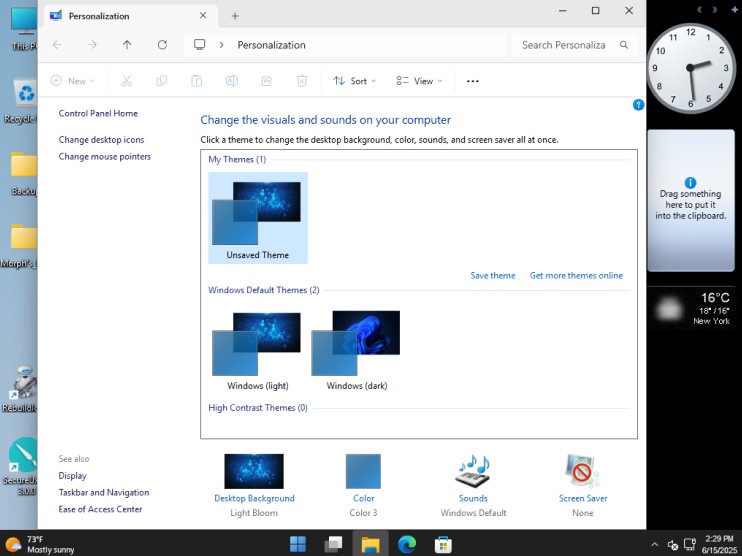Open the Screen Saver icon
This screenshot has height=556, width=742.
(582, 471)
